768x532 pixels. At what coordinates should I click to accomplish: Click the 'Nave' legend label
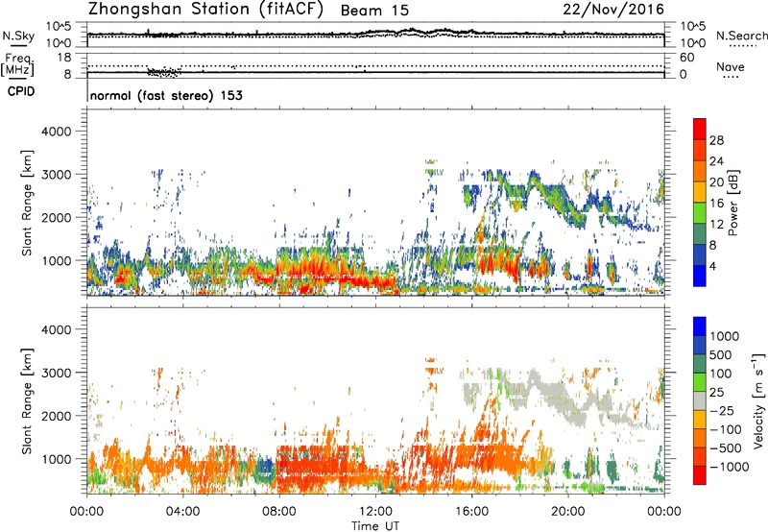731,67
